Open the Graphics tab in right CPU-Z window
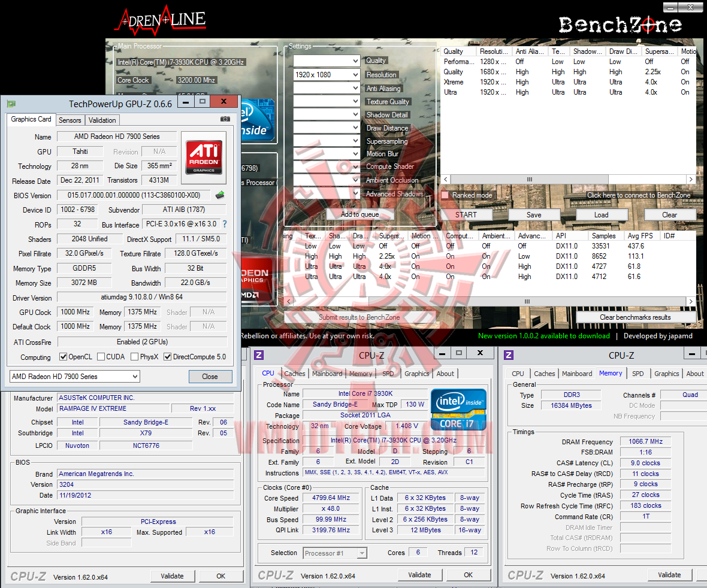707x588 pixels. click(666, 374)
